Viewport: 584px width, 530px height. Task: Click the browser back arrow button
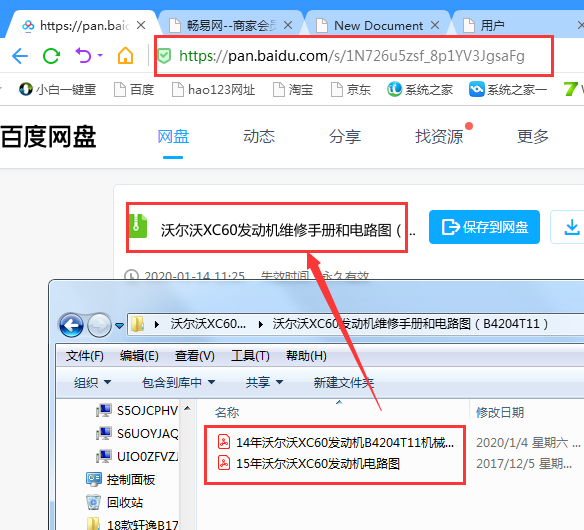click(20, 56)
